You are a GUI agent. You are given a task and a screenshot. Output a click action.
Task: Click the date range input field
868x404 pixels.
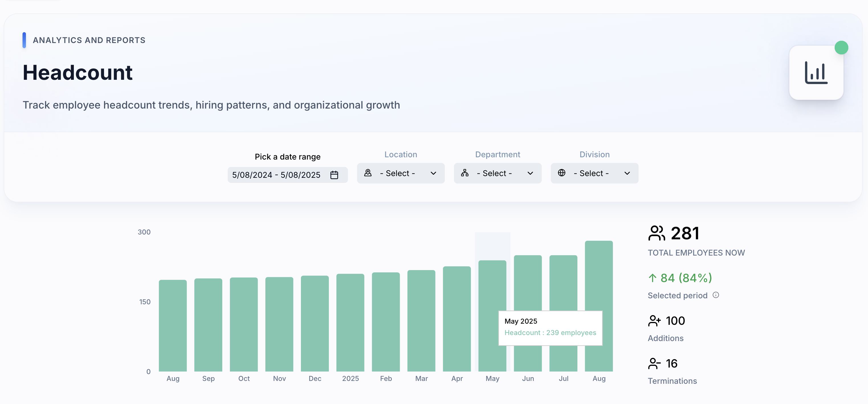[x=276, y=175]
